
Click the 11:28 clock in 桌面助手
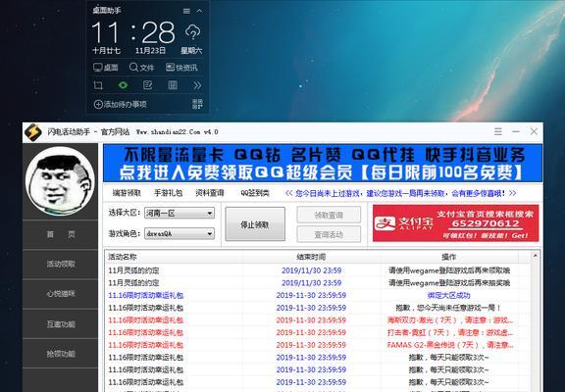click(133, 32)
